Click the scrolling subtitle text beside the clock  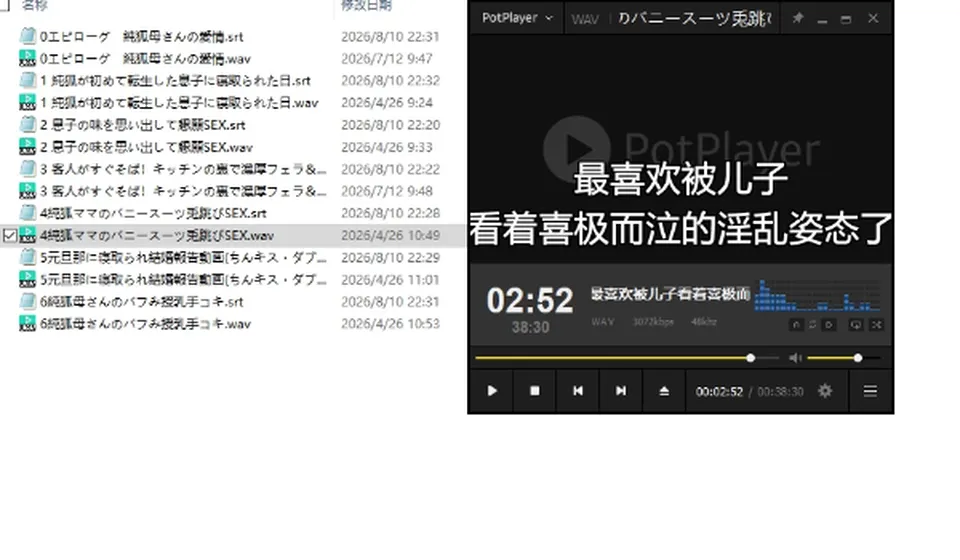point(670,294)
